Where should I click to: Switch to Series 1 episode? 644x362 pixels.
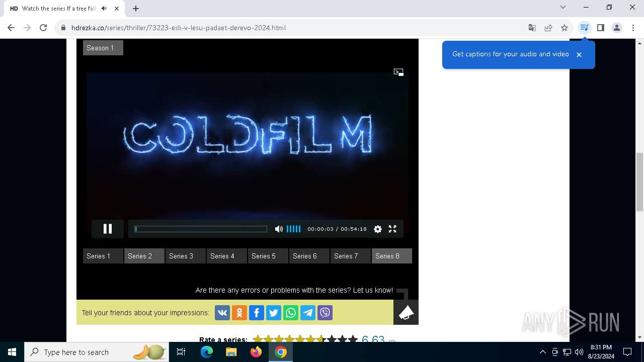pos(103,256)
